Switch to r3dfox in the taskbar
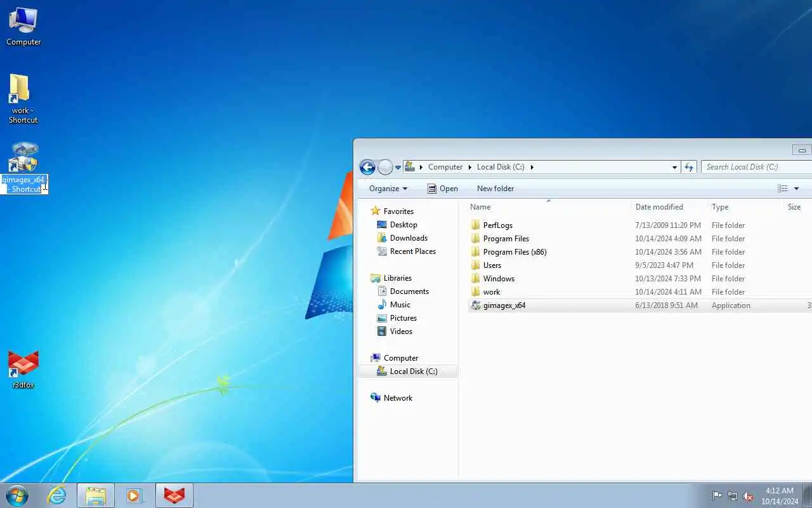Screen dimensions: 812x508 pyautogui.click(x=174, y=495)
